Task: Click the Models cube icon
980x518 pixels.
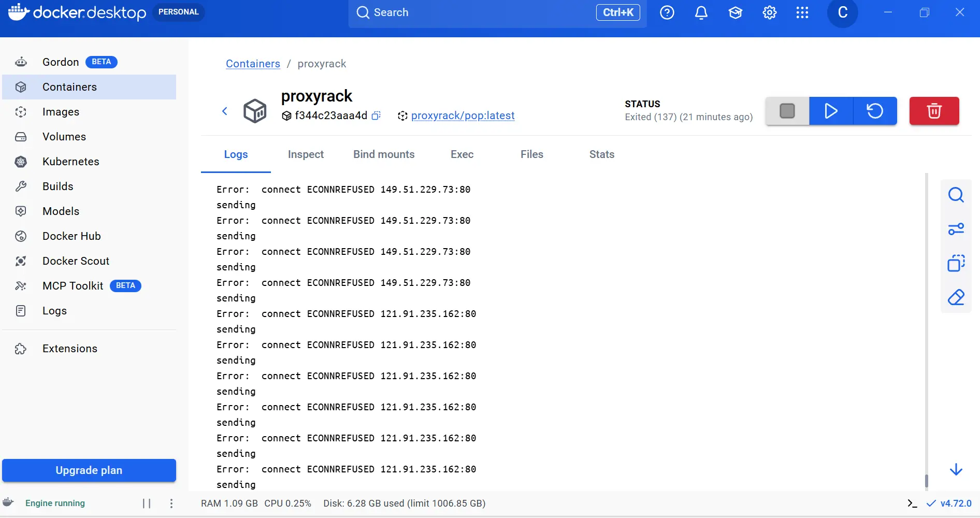Action: point(21,211)
